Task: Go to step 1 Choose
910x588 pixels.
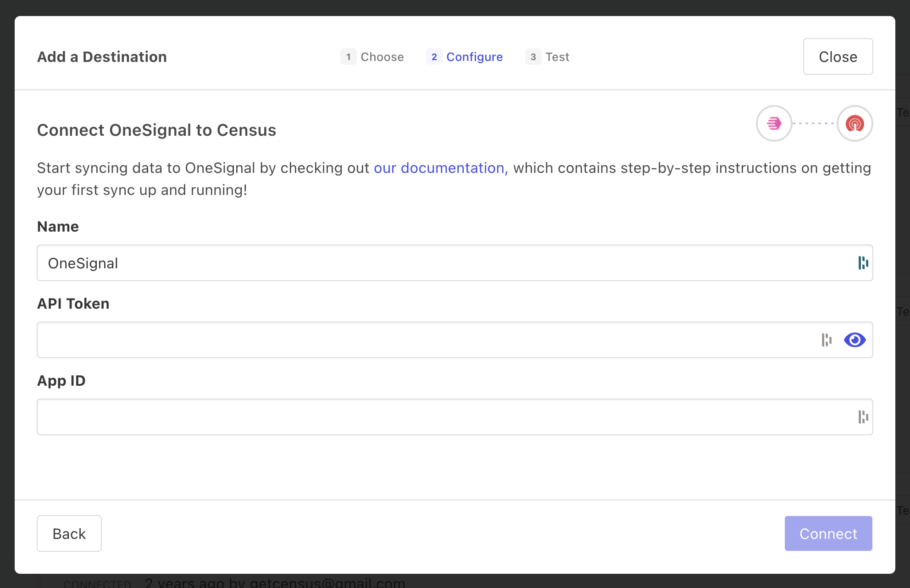Action: pos(382,57)
